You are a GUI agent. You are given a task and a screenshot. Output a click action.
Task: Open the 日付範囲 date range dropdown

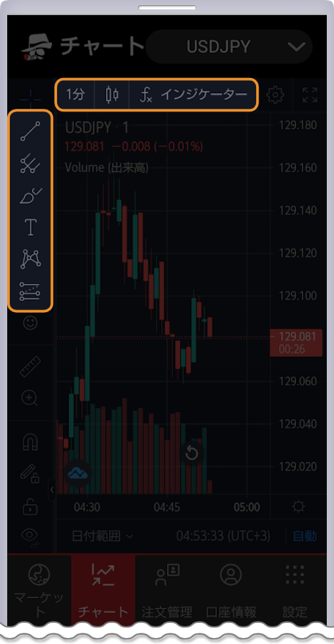click(103, 536)
